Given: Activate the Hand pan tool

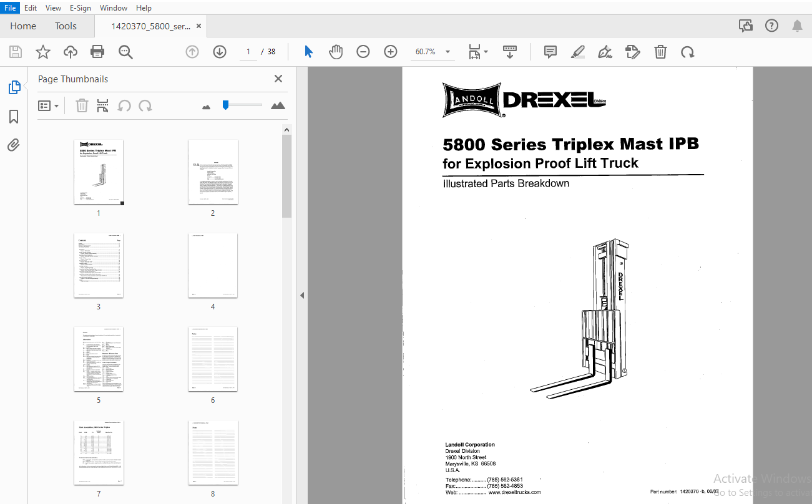Looking at the screenshot, I should tap(336, 52).
